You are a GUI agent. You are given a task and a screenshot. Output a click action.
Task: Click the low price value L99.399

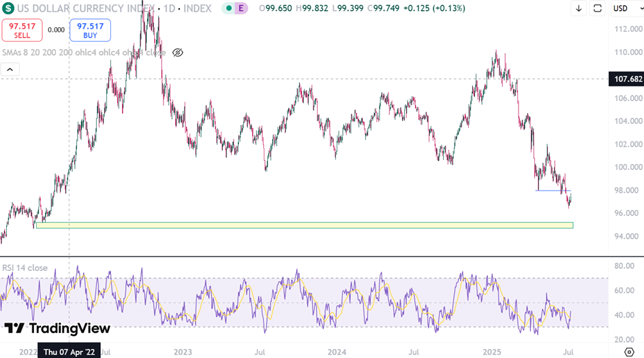pyautogui.click(x=348, y=8)
